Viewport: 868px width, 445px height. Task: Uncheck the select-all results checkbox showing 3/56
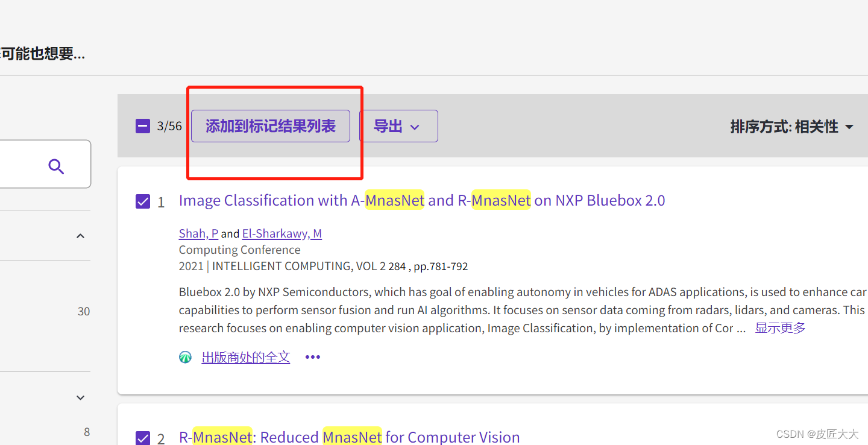tap(142, 125)
